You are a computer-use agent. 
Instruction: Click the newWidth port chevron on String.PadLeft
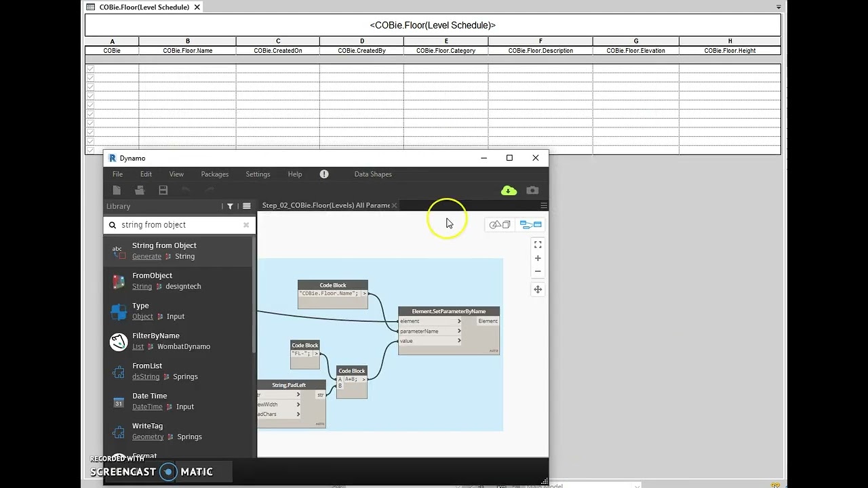(x=298, y=405)
